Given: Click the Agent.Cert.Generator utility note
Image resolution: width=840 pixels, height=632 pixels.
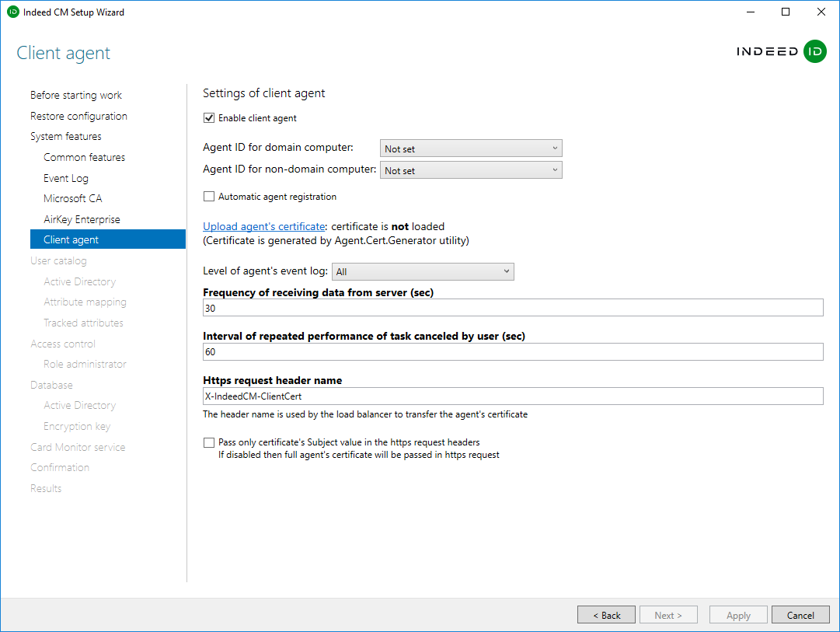Looking at the screenshot, I should click(336, 241).
